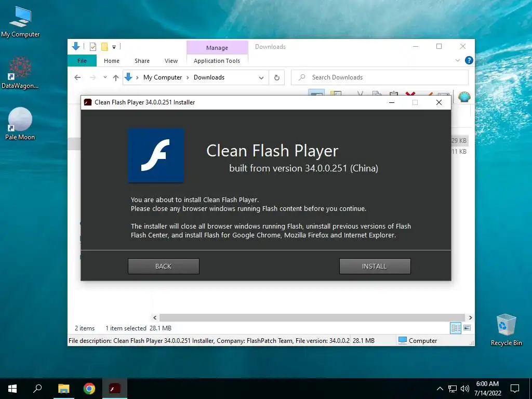
Task: Click the INSTALL button in the installer
Action: click(x=375, y=267)
